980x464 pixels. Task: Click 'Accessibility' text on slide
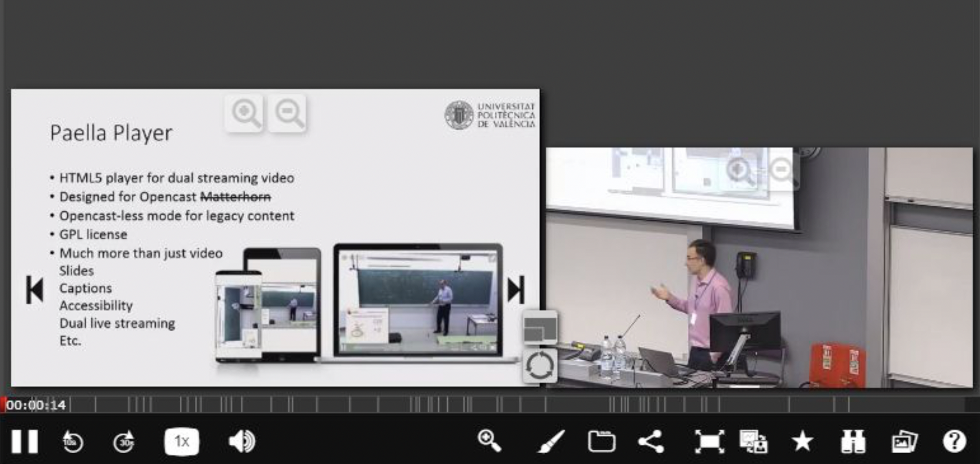[96, 306]
